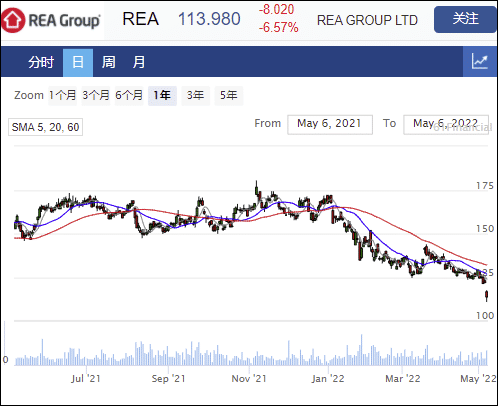Image resolution: width=498 pixels, height=406 pixels.
Task: Select the 日 daily chart tab
Action: pos(78,62)
